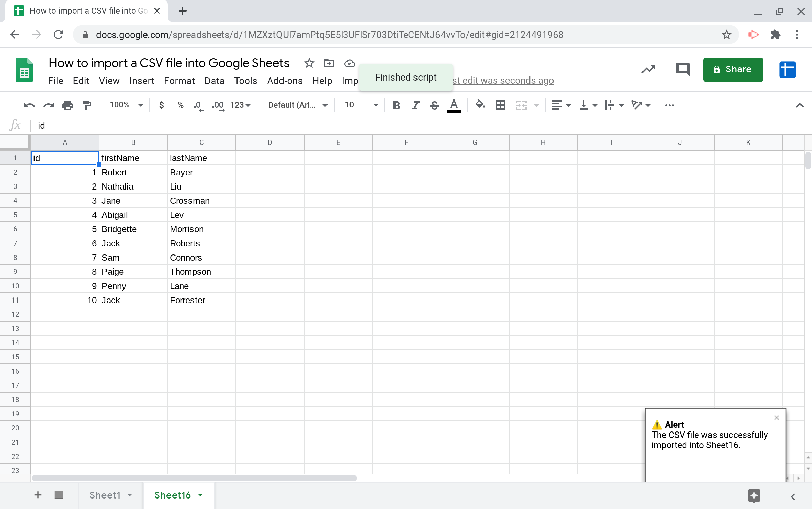812x509 pixels.
Task: Expand the merge cells options arrow
Action: [x=536, y=105]
